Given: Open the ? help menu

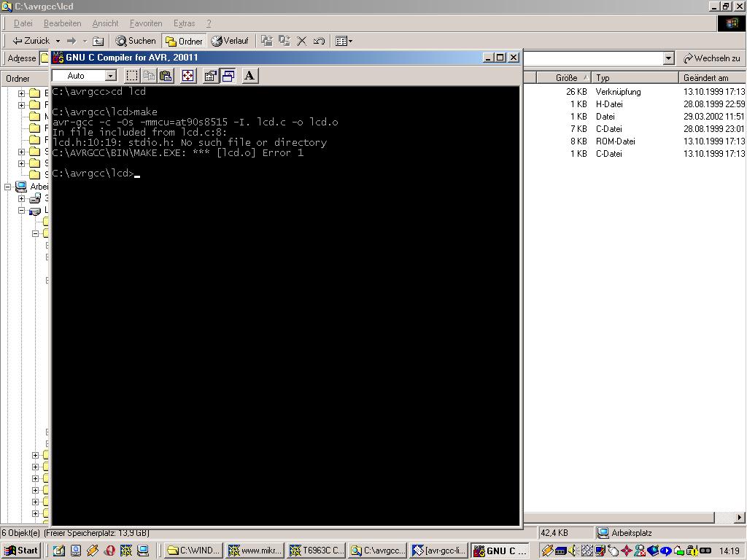Looking at the screenshot, I should 209,23.
